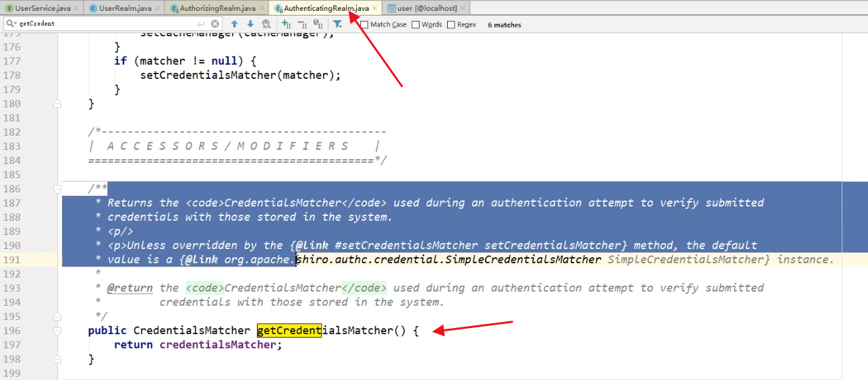Open the user [@localhost] database tab
The height and width of the screenshot is (380, 868).
[x=426, y=8]
